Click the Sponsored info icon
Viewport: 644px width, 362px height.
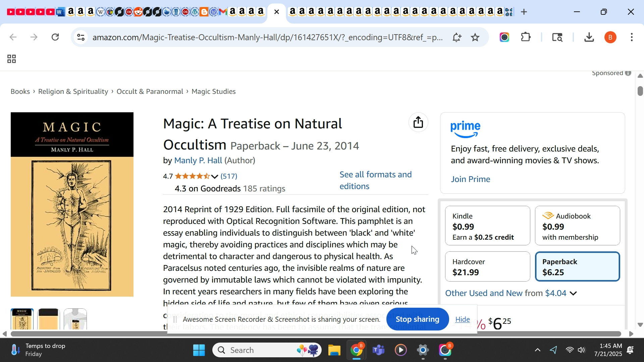628,73
